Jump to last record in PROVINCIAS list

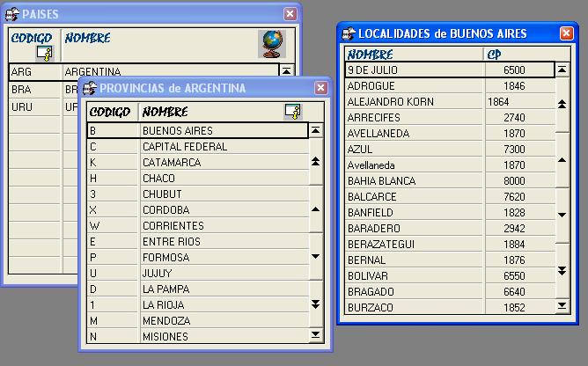pyautogui.click(x=316, y=334)
